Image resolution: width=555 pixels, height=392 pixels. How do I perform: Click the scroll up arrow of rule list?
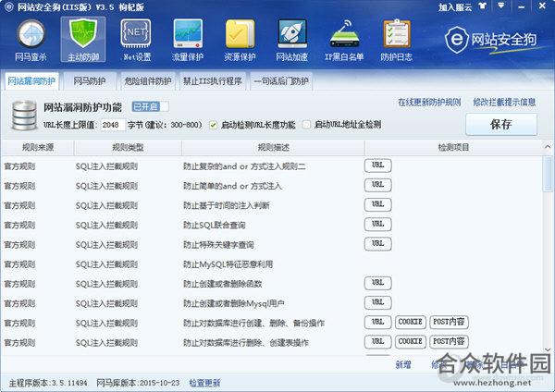point(548,147)
